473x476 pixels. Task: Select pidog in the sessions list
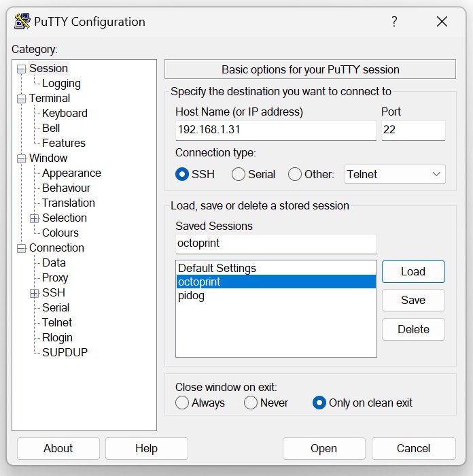[276, 295]
